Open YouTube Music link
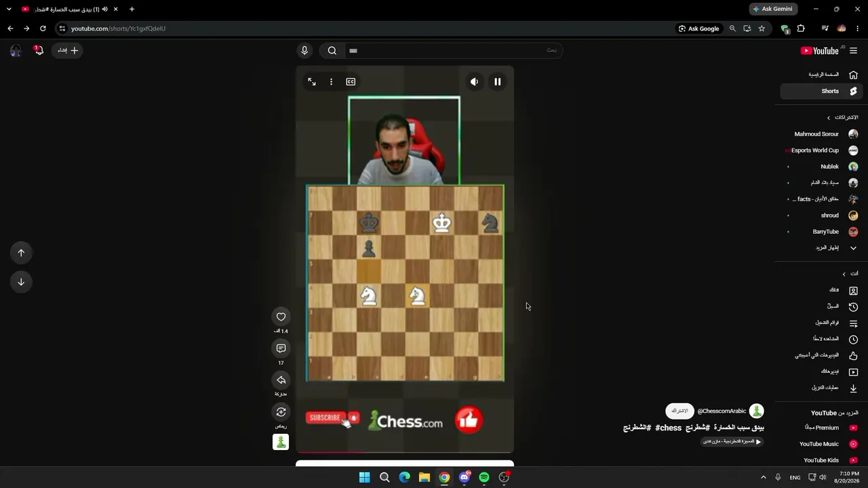The height and width of the screenshot is (488, 868). point(820,444)
